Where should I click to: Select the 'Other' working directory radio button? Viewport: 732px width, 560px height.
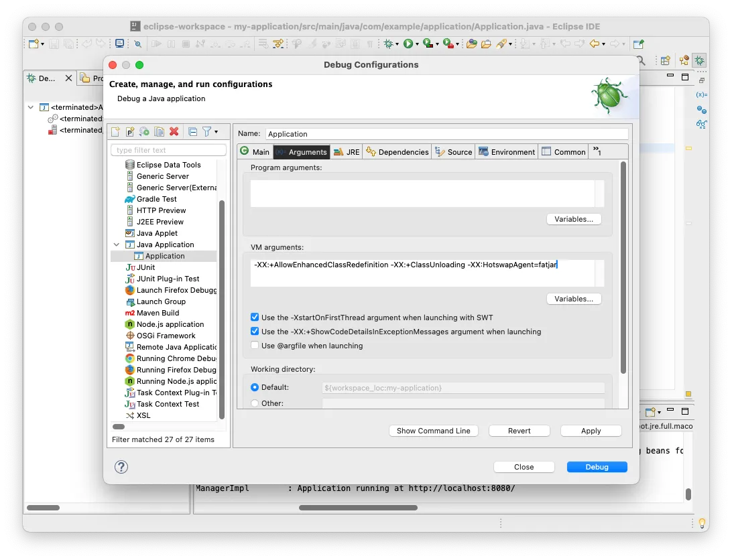[x=255, y=403]
